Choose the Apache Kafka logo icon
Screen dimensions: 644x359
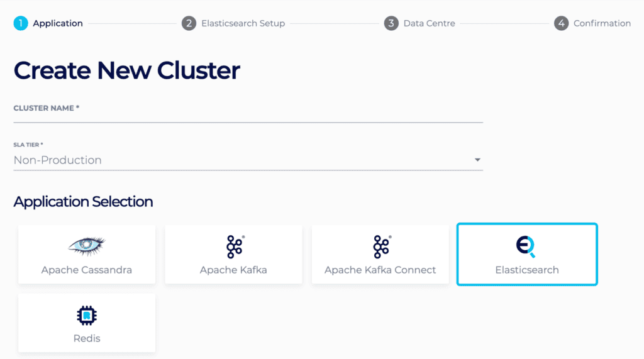coord(235,247)
